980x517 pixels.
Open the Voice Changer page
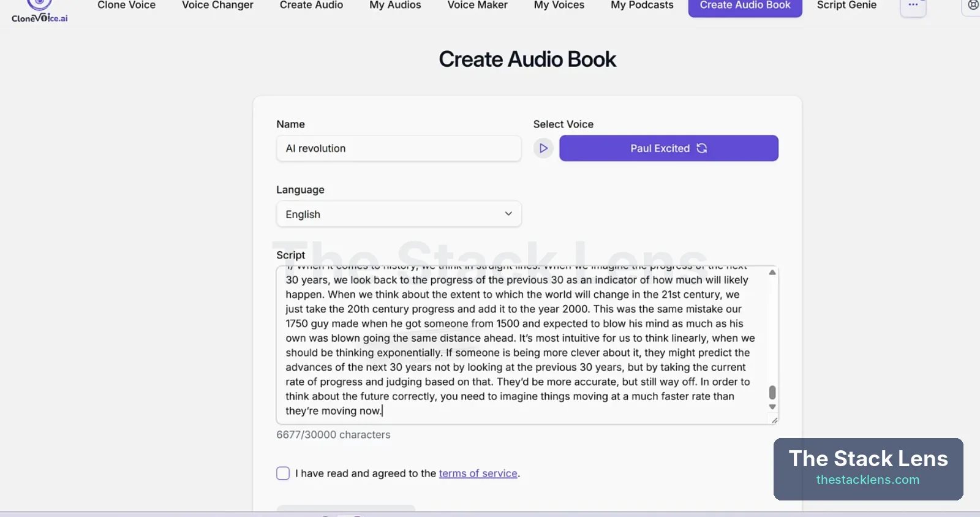click(x=217, y=6)
